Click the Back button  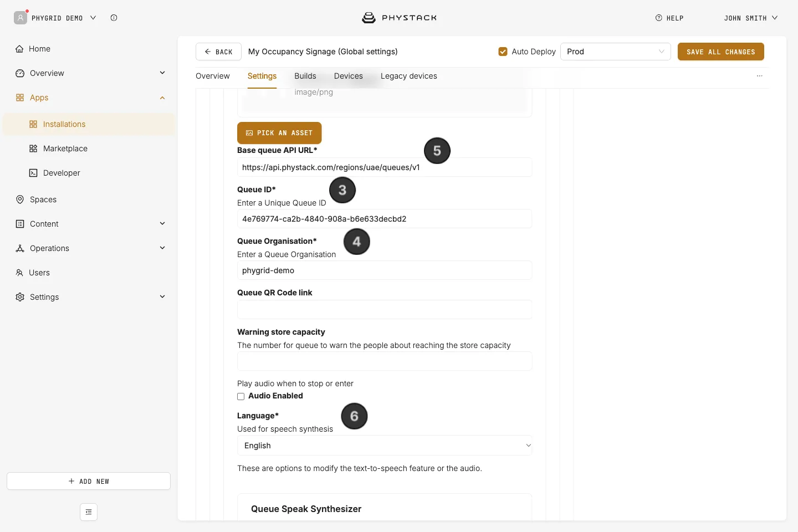218,52
